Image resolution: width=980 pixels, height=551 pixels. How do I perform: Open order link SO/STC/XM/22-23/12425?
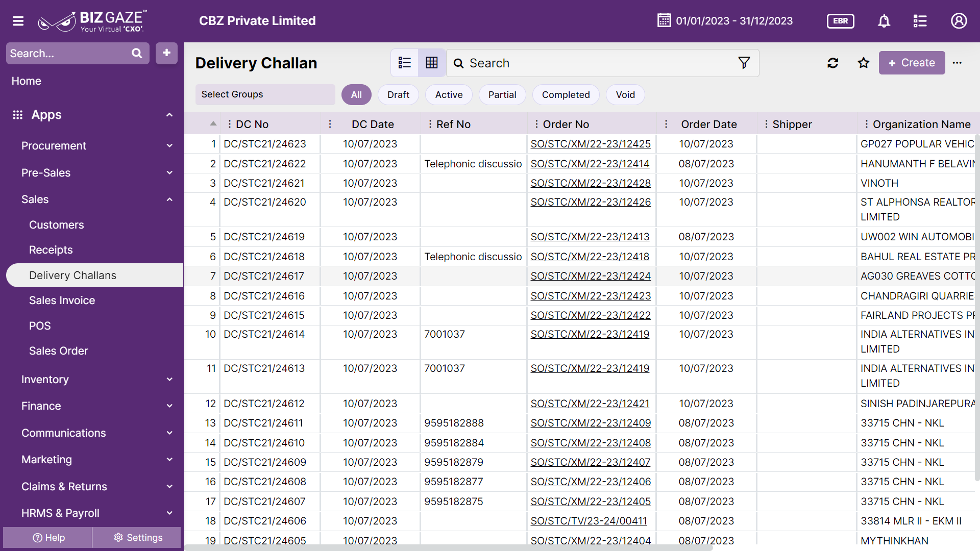591,144
